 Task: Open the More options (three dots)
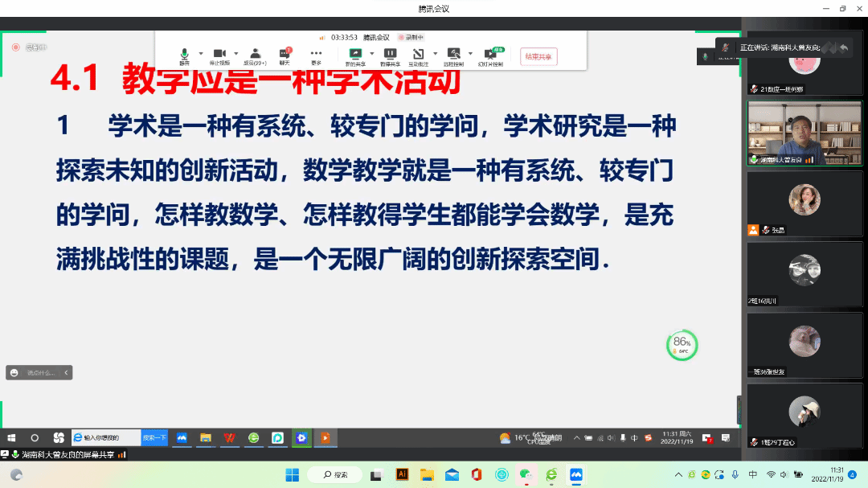click(316, 55)
